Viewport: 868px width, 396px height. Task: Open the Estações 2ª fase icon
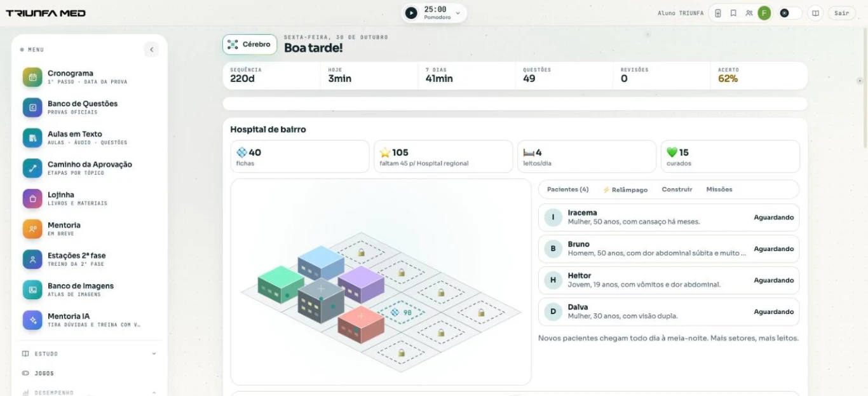pos(32,259)
